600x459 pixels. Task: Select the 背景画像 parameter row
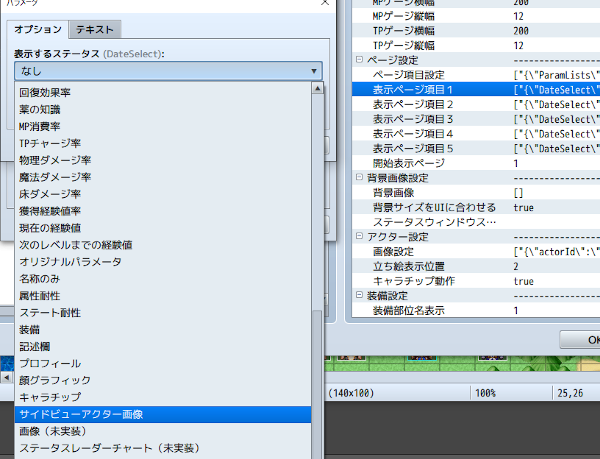(476, 192)
